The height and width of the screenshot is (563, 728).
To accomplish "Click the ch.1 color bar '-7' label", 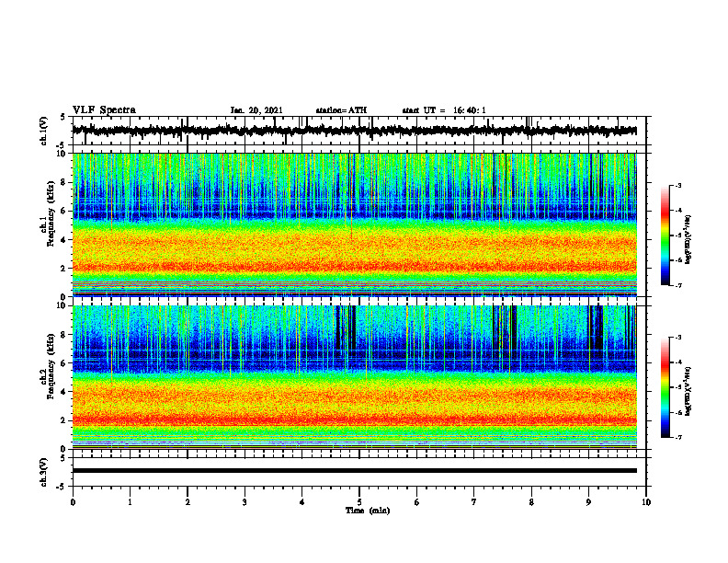I will pos(678,285).
